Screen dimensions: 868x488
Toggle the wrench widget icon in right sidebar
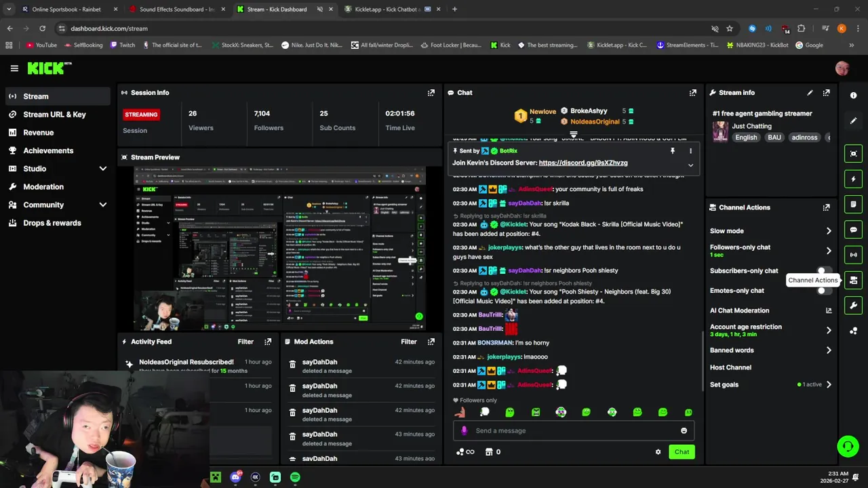click(x=854, y=306)
